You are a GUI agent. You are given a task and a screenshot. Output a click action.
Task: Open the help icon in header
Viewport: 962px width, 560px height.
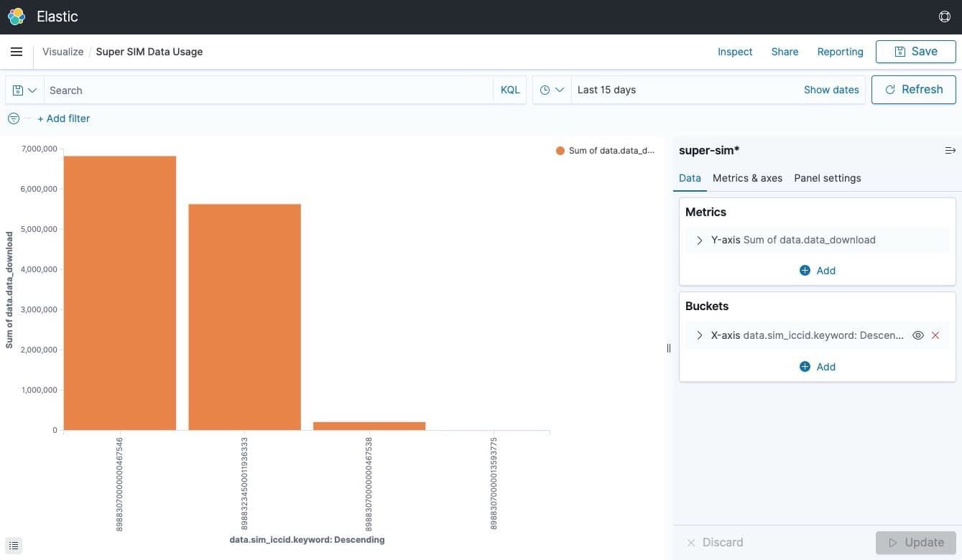(944, 17)
